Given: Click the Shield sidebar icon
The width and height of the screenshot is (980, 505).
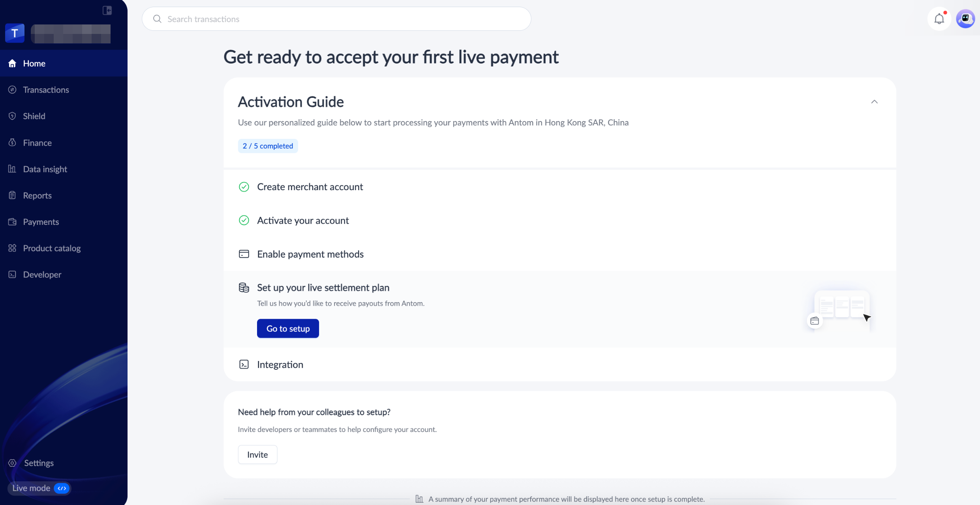Looking at the screenshot, I should (12, 116).
